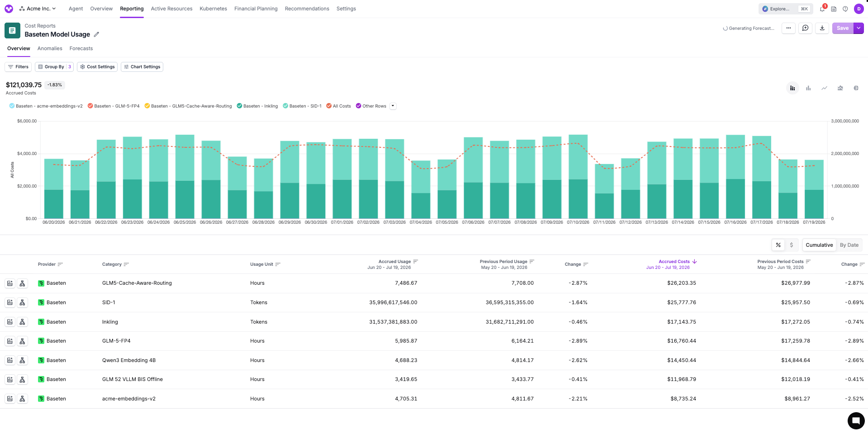Open Usage Unit column filter menu
The image size is (868, 433).
coord(278,264)
